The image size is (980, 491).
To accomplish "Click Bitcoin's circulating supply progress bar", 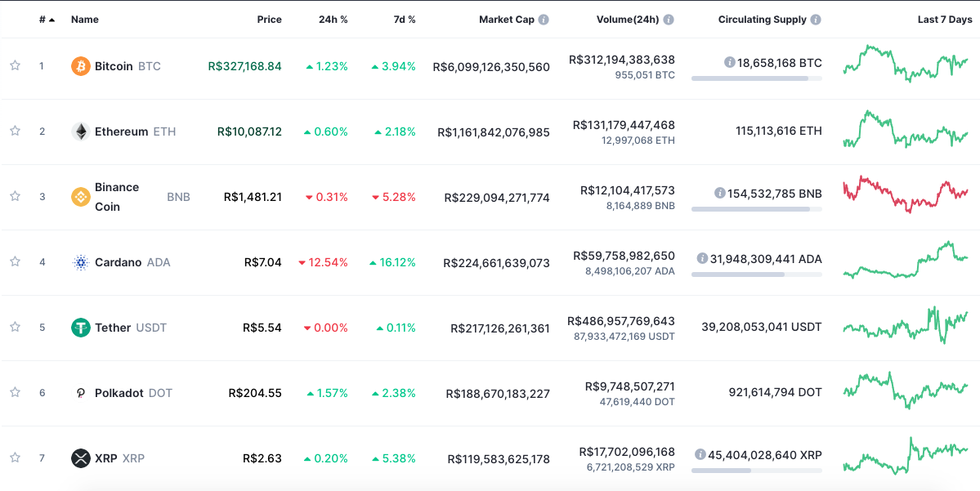I will point(756,78).
